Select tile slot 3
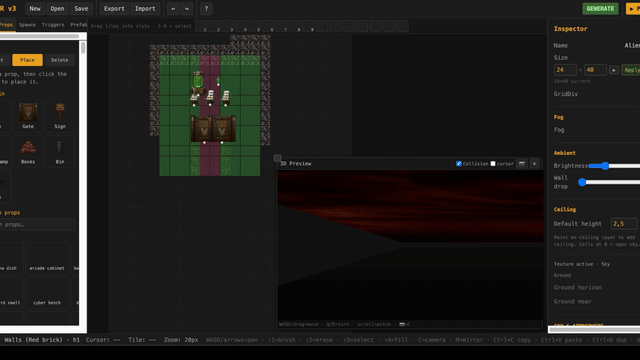640x360 pixels. click(x=228, y=26)
